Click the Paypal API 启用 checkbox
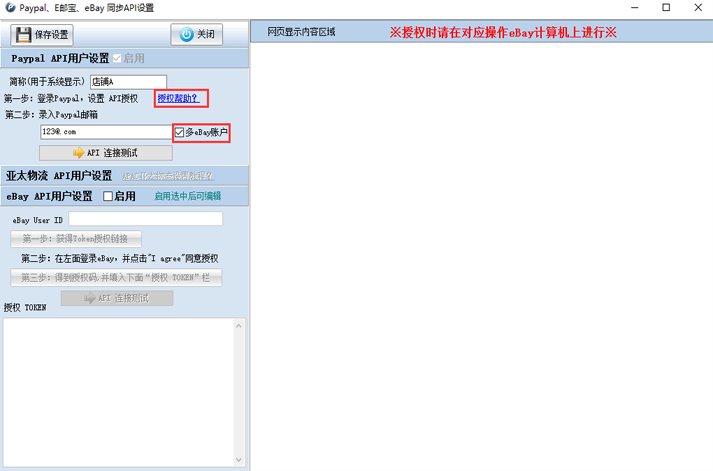 pyautogui.click(x=117, y=59)
